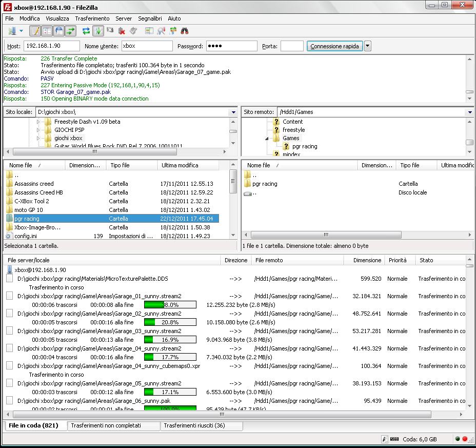
Task: Toggle local directory tree display
Action: point(47,31)
